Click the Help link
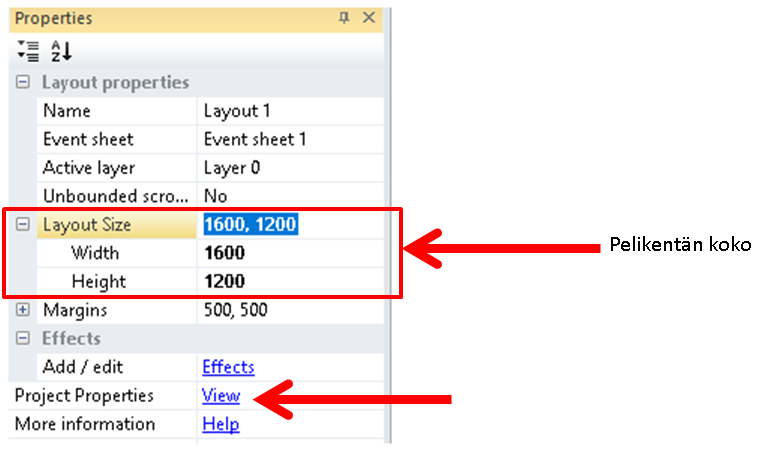The width and height of the screenshot is (759, 449). [221, 424]
